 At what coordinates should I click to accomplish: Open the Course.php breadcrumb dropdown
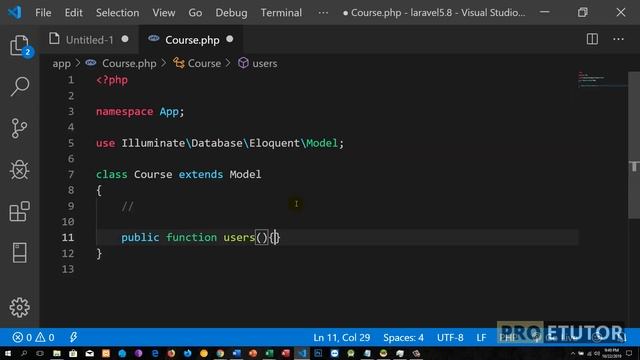pyautogui.click(x=129, y=64)
